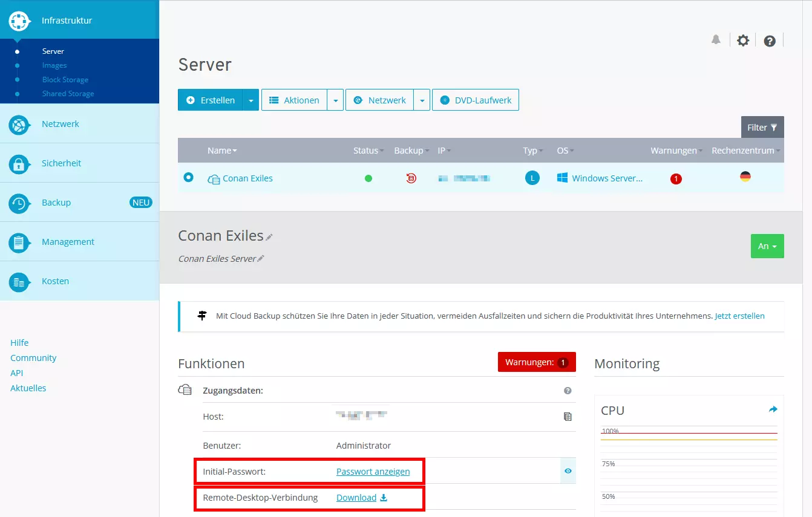Image resolution: width=812 pixels, height=517 pixels.
Task: Click the Erstellen button
Action: coord(211,100)
